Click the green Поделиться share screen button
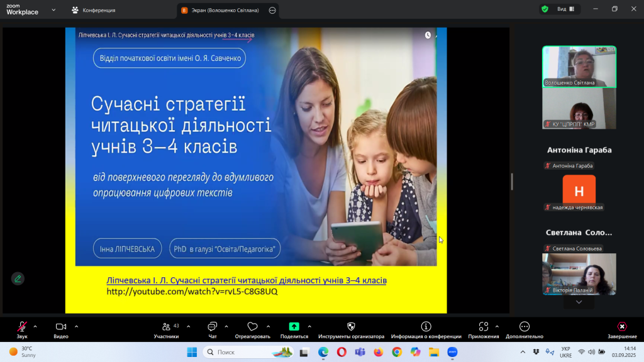Image resolution: width=644 pixels, height=362 pixels. click(294, 327)
